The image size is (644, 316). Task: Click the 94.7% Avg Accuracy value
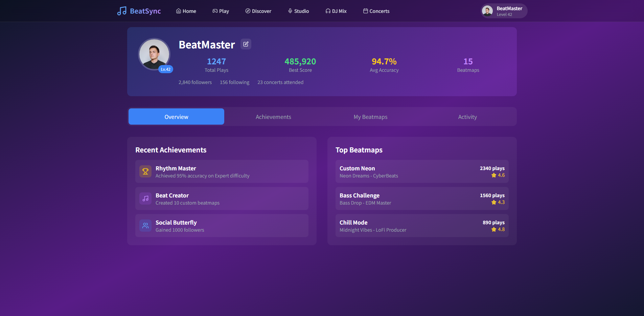[x=384, y=61]
